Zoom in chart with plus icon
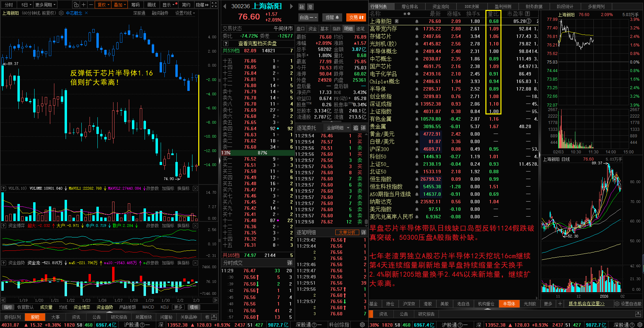The height and width of the screenshot is (328, 644). tap(83, 5)
